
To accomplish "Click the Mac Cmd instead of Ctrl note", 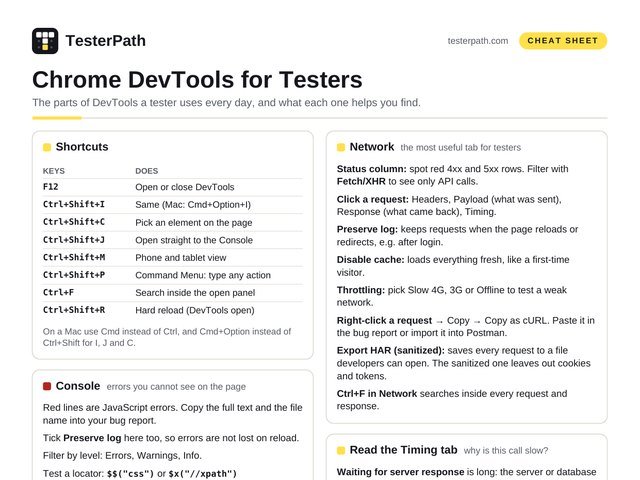I will (167, 337).
